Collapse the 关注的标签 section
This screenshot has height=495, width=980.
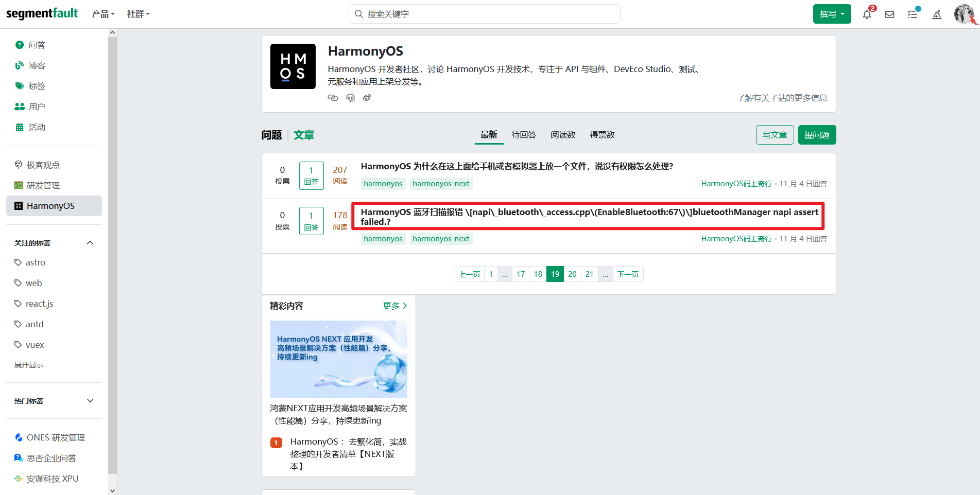[90, 243]
